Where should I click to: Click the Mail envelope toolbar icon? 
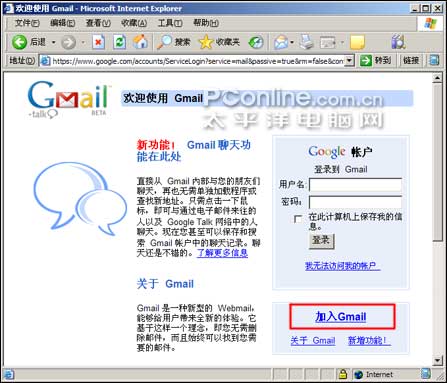point(281,42)
